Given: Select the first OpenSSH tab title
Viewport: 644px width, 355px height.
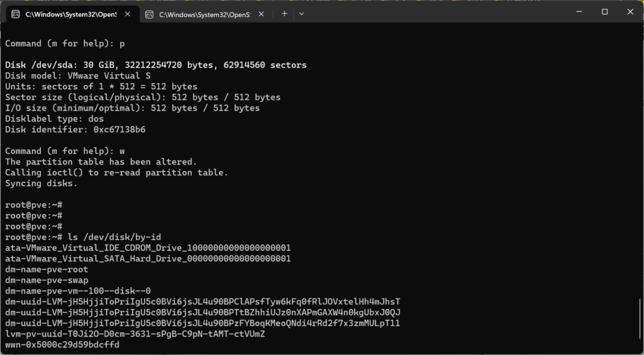Looking at the screenshot, I should (x=70, y=14).
